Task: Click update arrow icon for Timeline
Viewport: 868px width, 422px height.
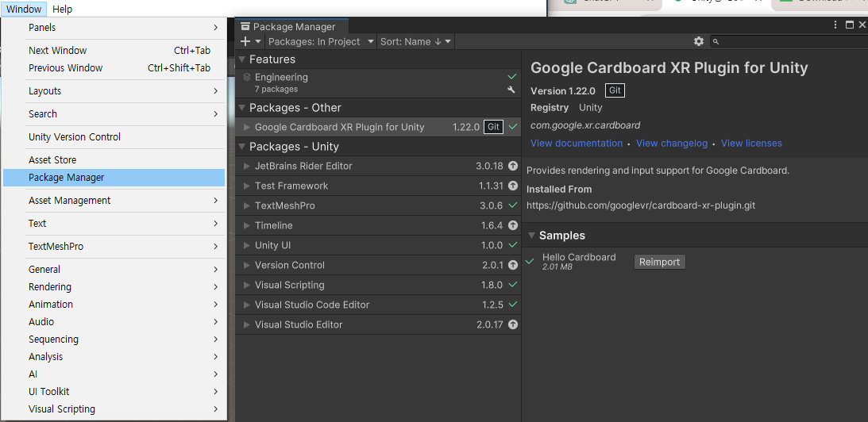Action: (x=512, y=225)
